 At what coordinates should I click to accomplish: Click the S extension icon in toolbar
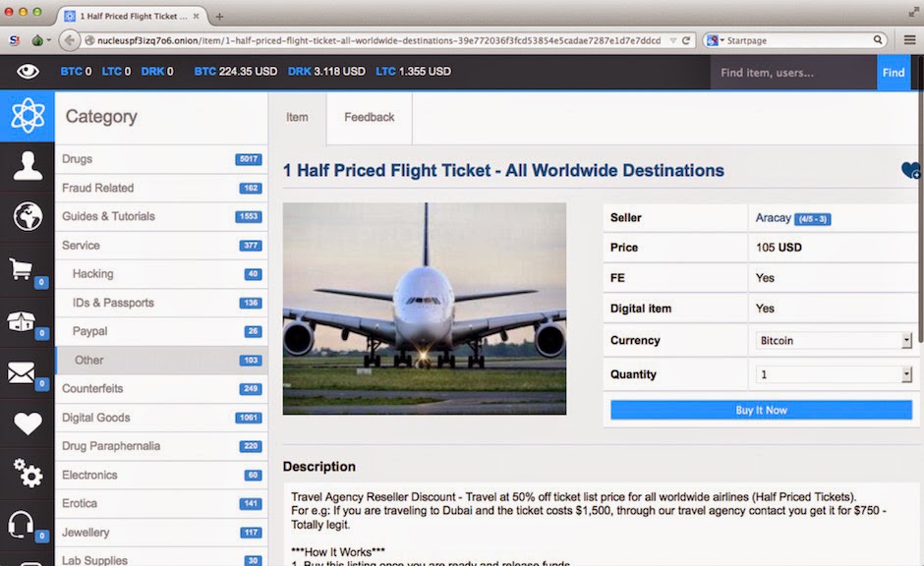click(x=14, y=40)
